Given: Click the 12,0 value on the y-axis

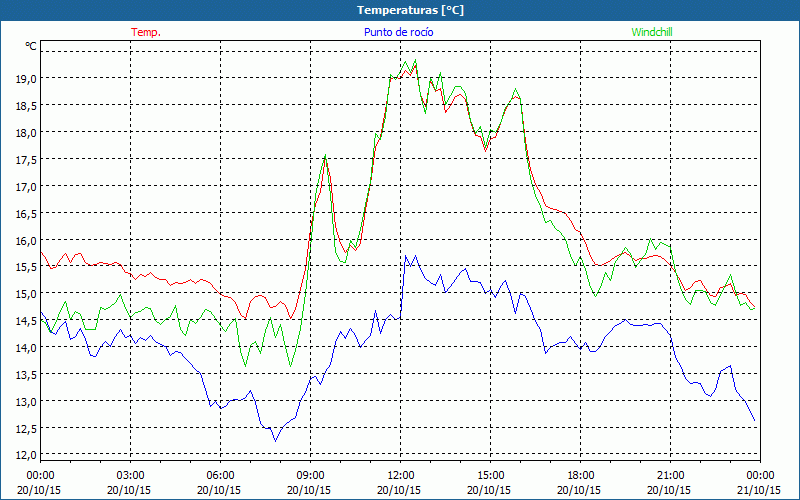Looking at the screenshot, I should coord(24,456).
